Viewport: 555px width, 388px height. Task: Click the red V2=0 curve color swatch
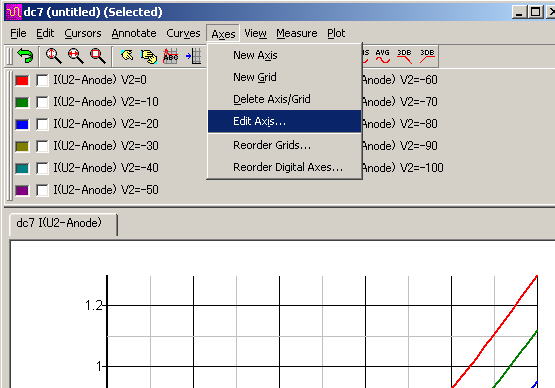pyautogui.click(x=22, y=80)
